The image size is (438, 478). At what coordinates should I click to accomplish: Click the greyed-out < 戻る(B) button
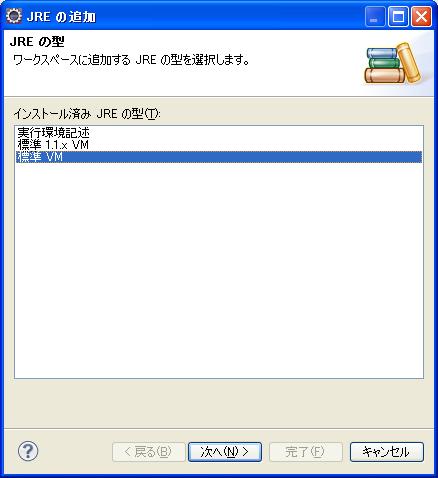148,452
